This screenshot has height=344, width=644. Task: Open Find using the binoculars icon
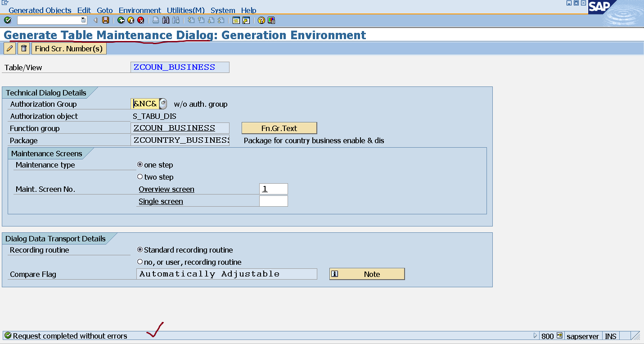[x=166, y=20]
